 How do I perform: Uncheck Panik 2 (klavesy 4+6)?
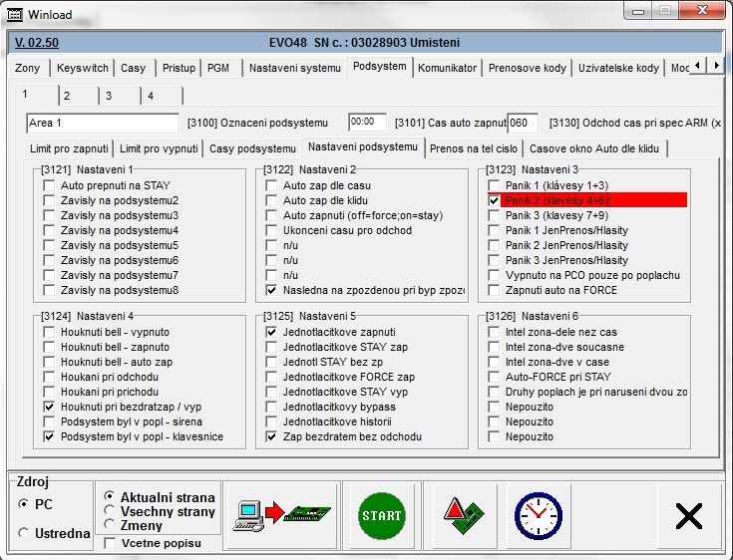coord(494,200)
